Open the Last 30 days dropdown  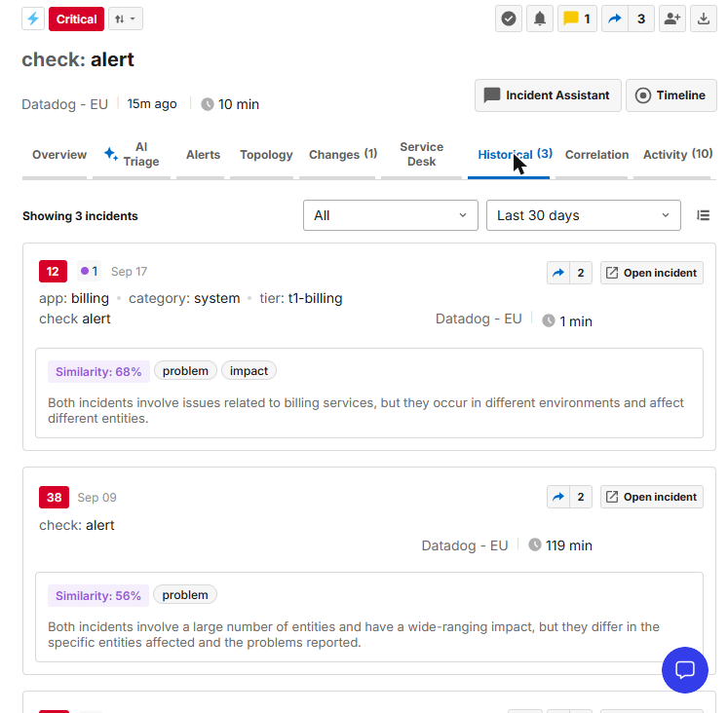tap(583, 215)
